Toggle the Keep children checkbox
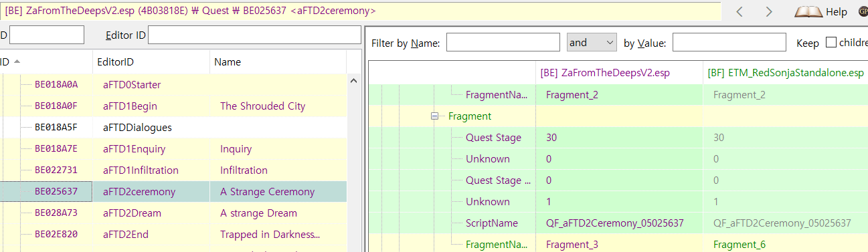This screenshot has height=252, width=868. pos(831,43)
